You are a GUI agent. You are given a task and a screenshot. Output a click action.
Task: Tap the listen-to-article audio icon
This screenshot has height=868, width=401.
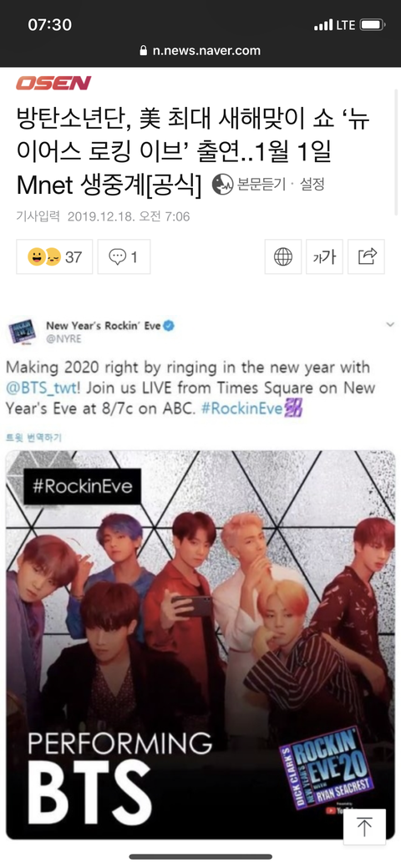pyautogui.click(x=223, y=185)
